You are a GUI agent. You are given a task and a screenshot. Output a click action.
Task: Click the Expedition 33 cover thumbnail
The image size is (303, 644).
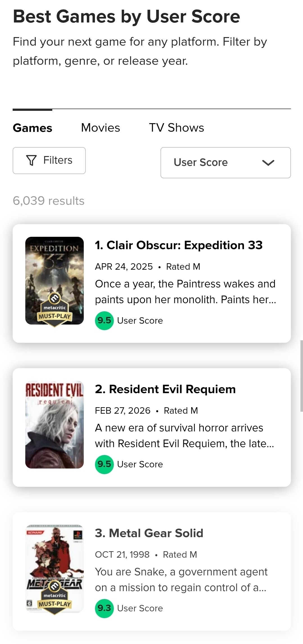click(x=55, y=270)
